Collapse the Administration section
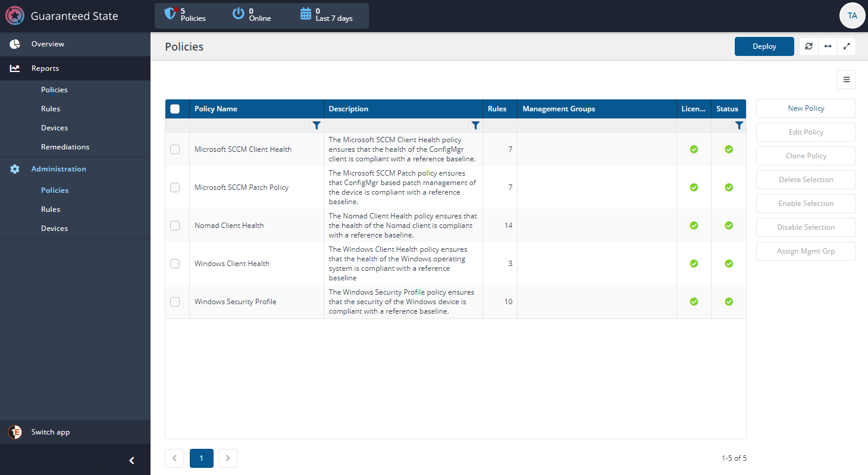868x475 pixels. point(75,169)
